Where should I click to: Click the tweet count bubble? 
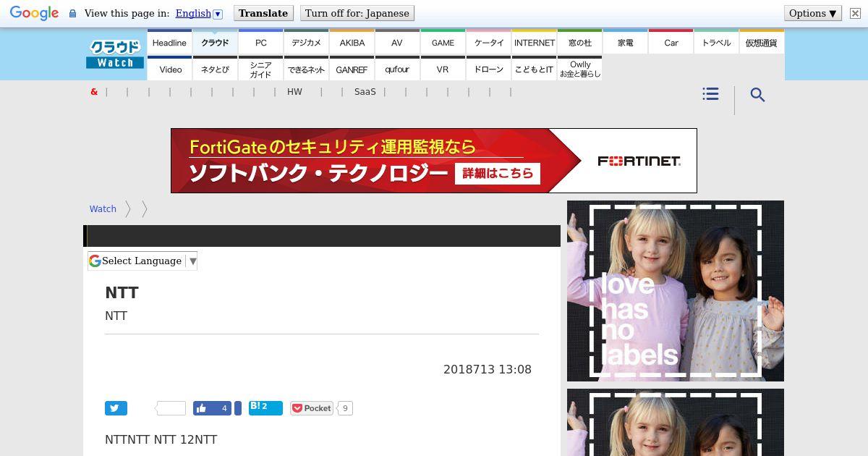coord(171,408)
